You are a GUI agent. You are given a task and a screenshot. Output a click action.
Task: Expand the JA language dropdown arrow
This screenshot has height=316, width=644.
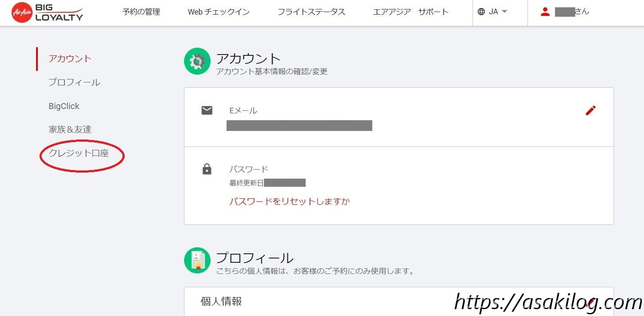click(505, 12)
